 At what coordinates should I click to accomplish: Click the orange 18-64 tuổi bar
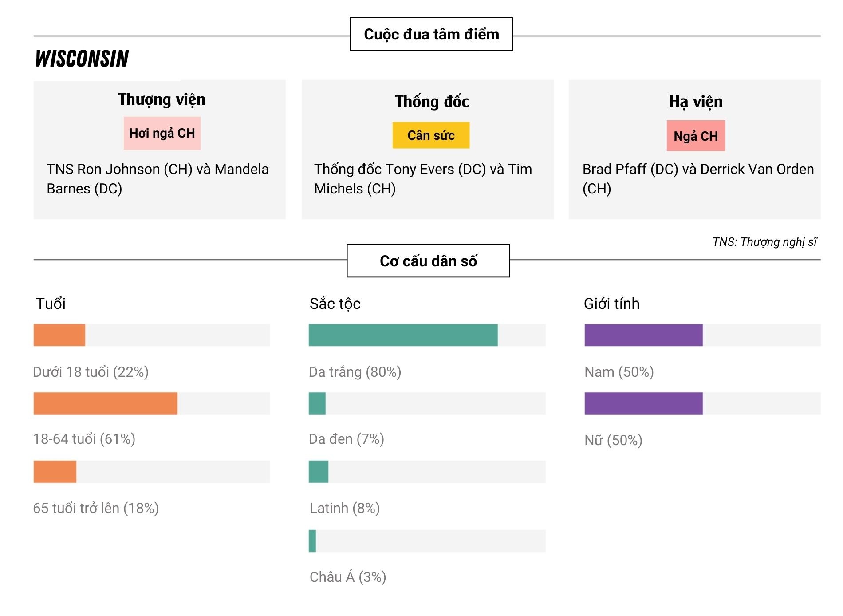point(106,403)
